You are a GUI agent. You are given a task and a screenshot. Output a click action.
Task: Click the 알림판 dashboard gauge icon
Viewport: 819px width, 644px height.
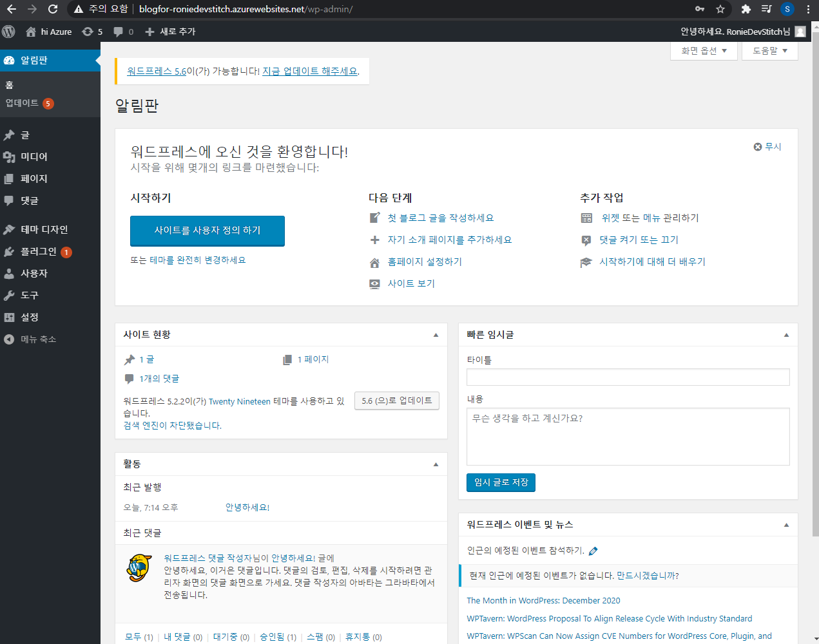pos(9,60)
